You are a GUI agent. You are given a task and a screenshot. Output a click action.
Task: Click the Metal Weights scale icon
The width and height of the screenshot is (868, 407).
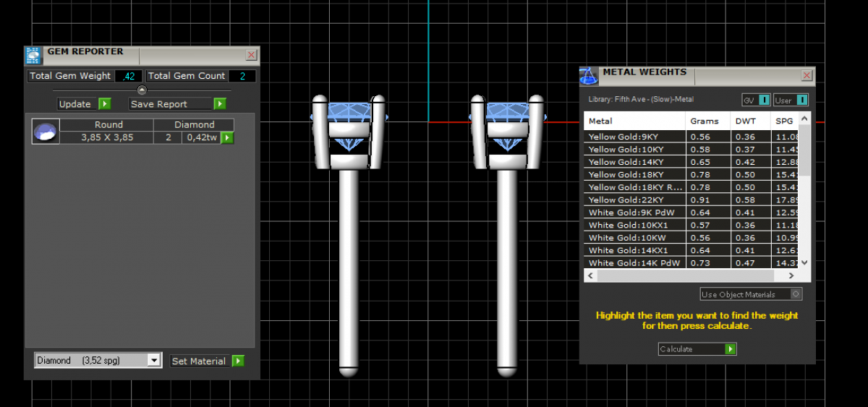(x=589, y=75)
